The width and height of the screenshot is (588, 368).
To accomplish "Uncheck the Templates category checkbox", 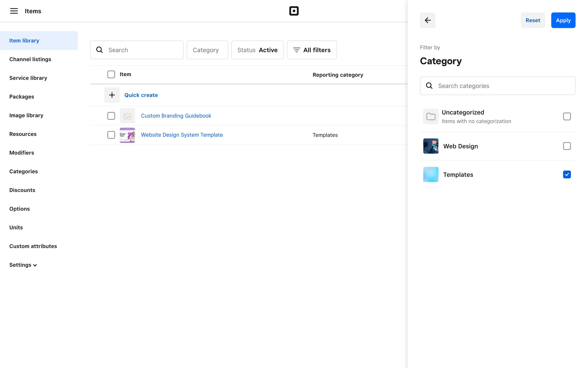I will (567, 174).
